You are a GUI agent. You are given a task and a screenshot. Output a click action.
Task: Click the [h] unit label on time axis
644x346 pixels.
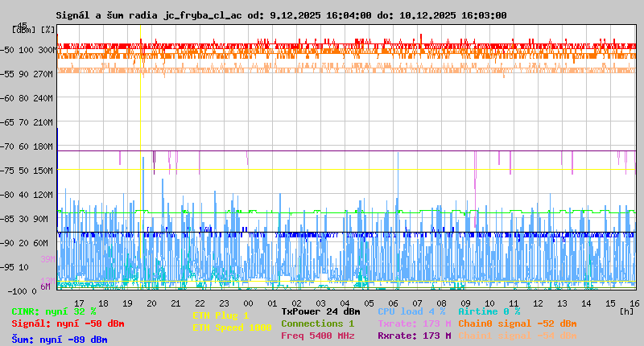point(625,311)
